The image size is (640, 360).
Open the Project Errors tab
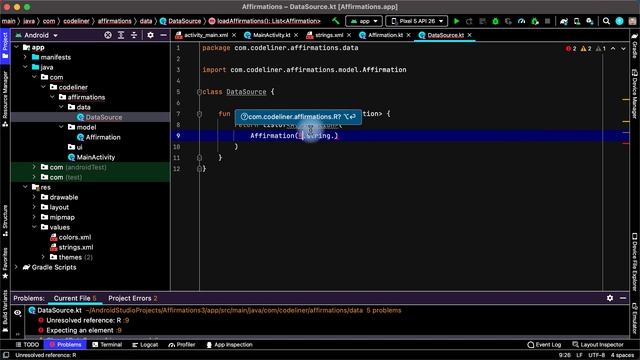[133, 298]
